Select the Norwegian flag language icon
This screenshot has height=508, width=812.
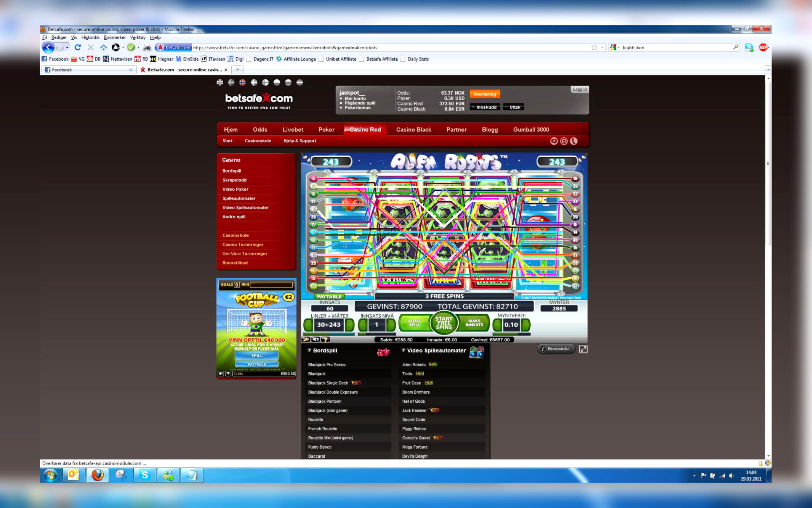click(x=242, y=82)
